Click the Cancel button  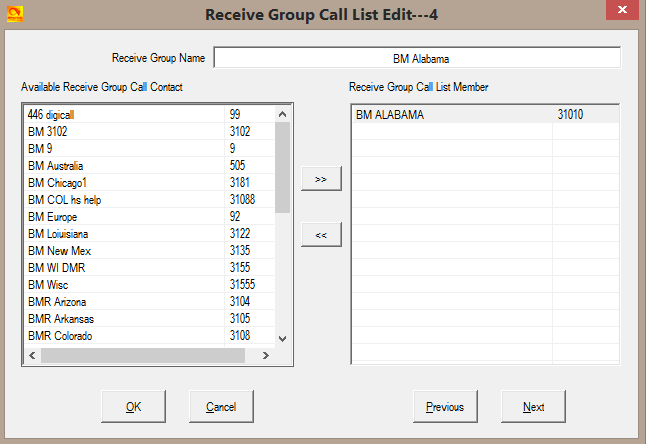pyautogui.click(x=220, y=407)
